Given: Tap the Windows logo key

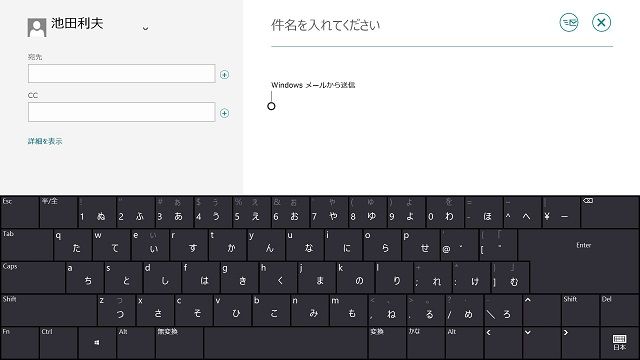Looking at the screenshot, I should click(97, 343).
